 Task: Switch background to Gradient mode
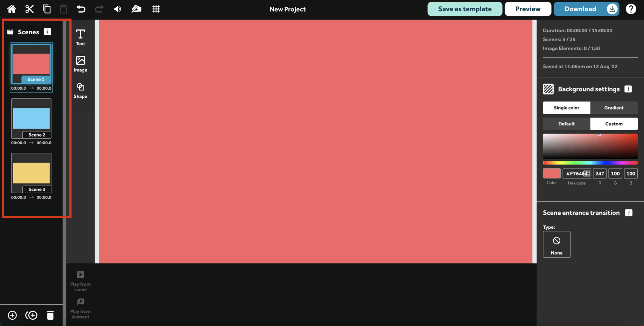click(614, 108)
